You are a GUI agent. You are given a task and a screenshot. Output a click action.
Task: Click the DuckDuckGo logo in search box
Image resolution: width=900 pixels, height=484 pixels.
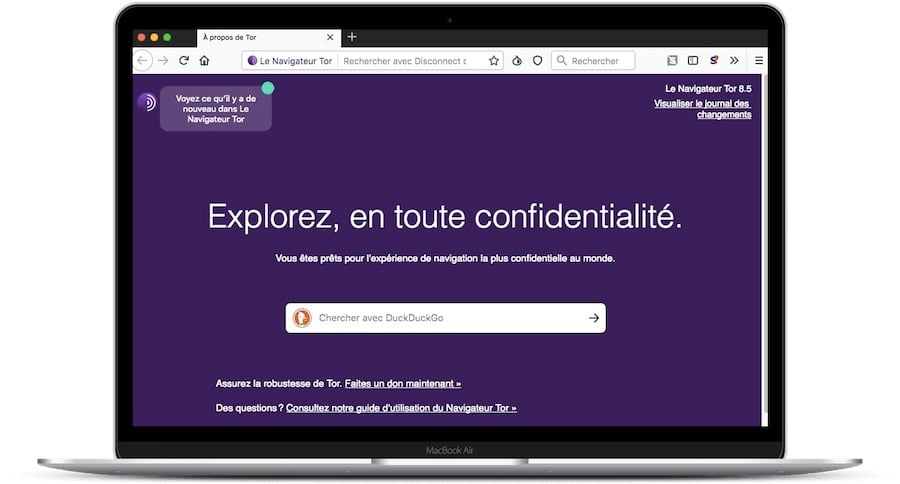(x=302, y=317)
